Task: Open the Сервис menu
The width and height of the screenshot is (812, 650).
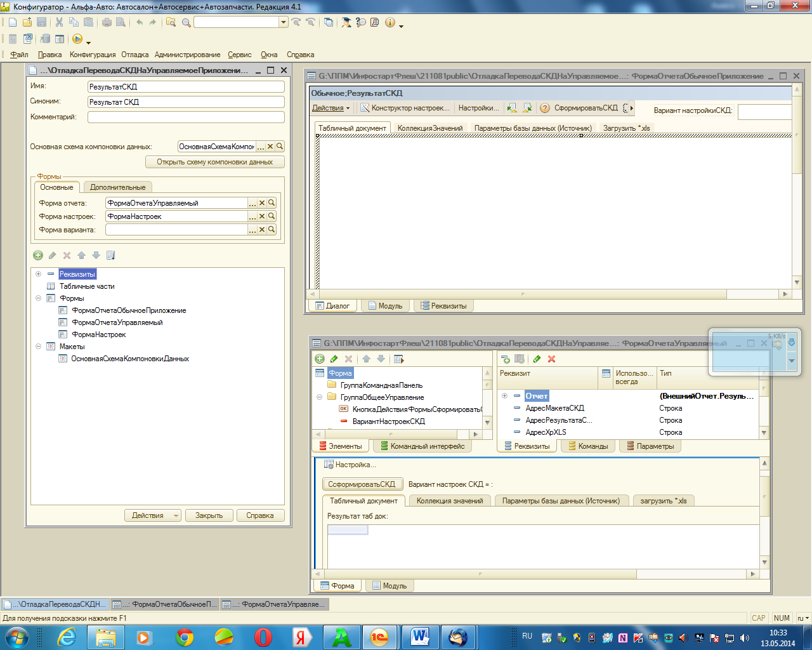Action: point(240,55)
